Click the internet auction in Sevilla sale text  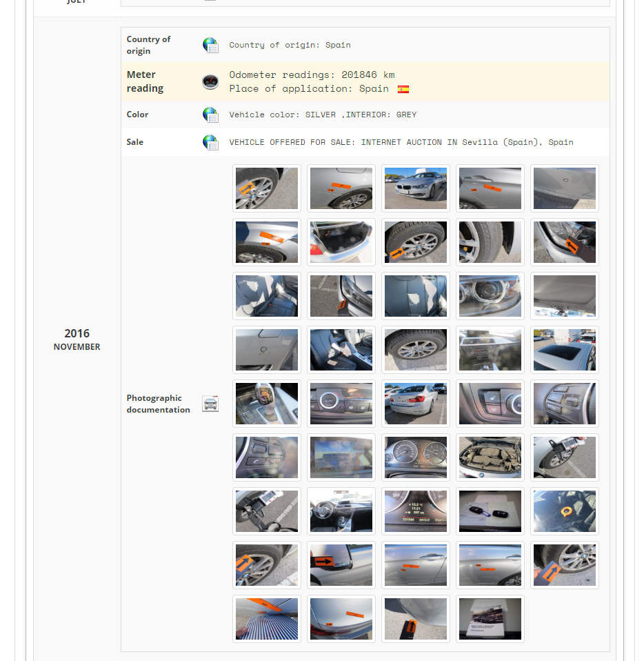coord(401,142)
